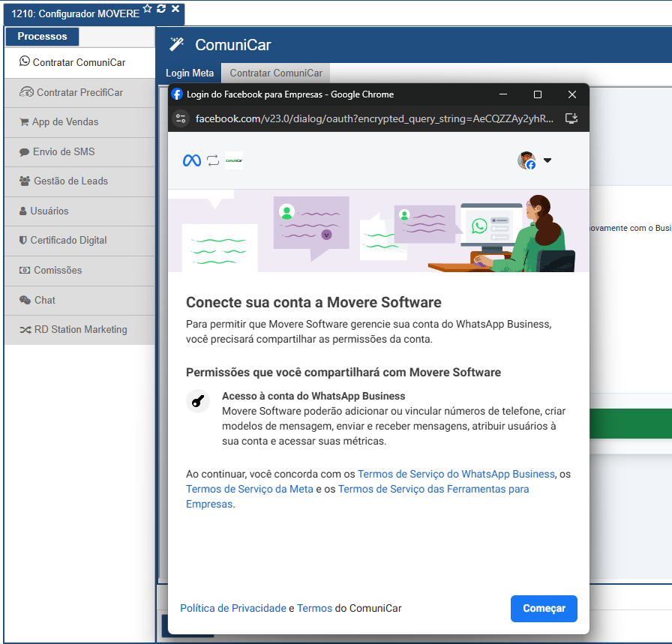Select Certificado Digital in the sidebar
This screenshot has height=644, width=672.
point(79,241)
